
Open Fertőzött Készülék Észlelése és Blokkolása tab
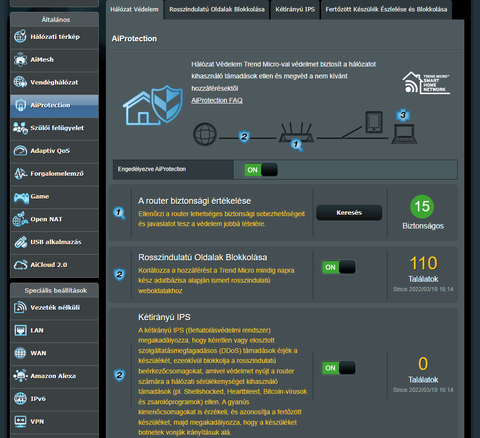tap(386, 10)
